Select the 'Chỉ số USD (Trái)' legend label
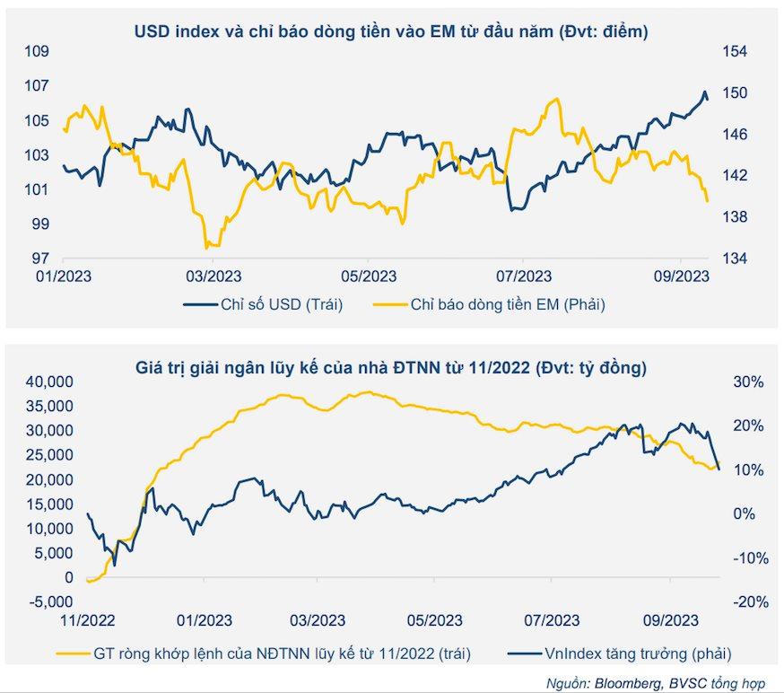This screenshot has width=784, height=693. [282, 304]
